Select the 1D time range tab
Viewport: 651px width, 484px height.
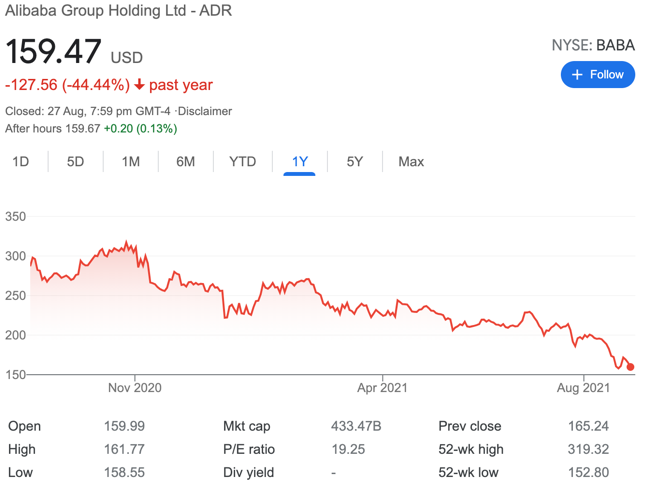coord(20,161)
